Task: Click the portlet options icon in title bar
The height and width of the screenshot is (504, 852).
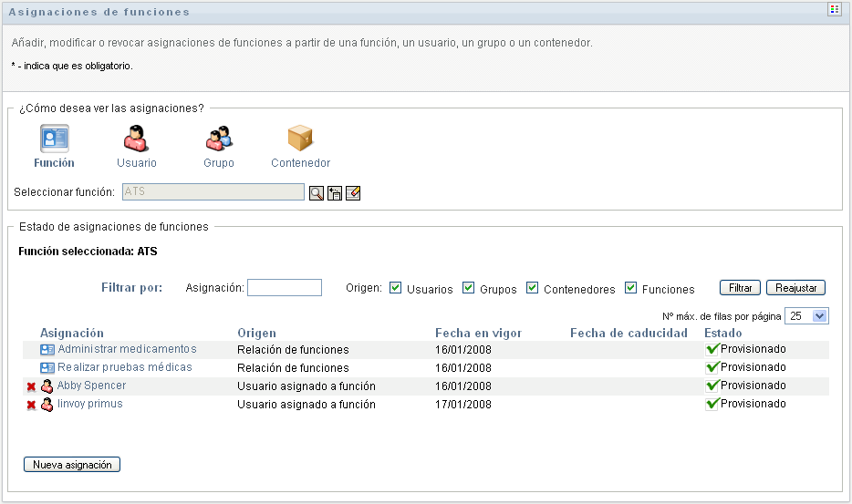Action: coord(835,9)
